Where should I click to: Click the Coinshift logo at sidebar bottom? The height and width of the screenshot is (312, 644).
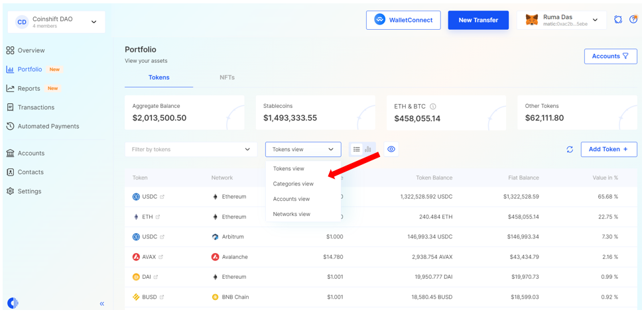point(13,303)
